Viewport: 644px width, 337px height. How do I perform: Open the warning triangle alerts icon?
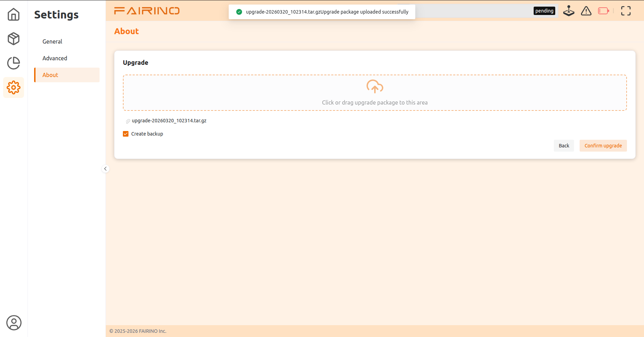tap(586, 11)
